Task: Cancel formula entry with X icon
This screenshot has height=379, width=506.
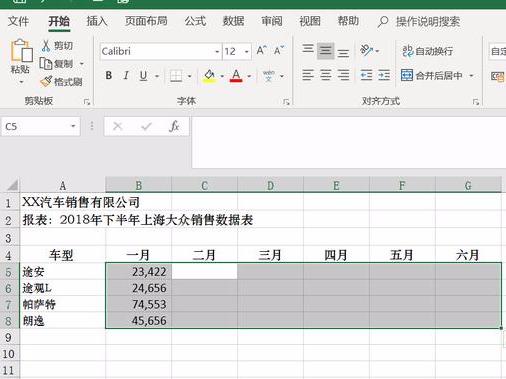Action: [x=117, y=126]
